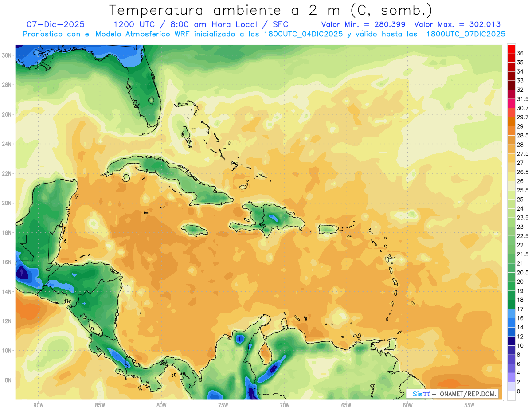Image resolution: width=532 pixels, height=411 pixels.
Task: Click the "Valor Max. = 302.013" text
Action: pos(457,24)
